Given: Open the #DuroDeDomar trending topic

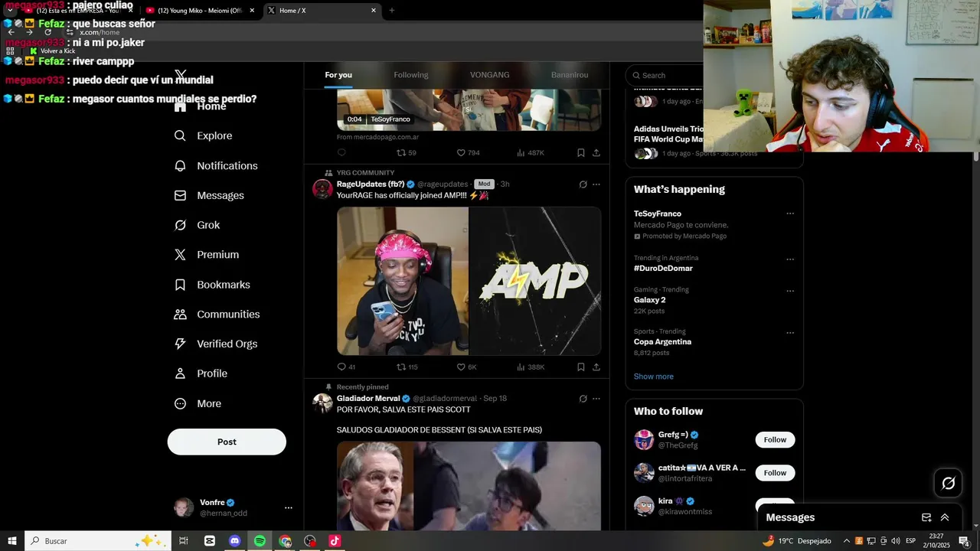Looking at the screenshot, I should pos(663,269).
